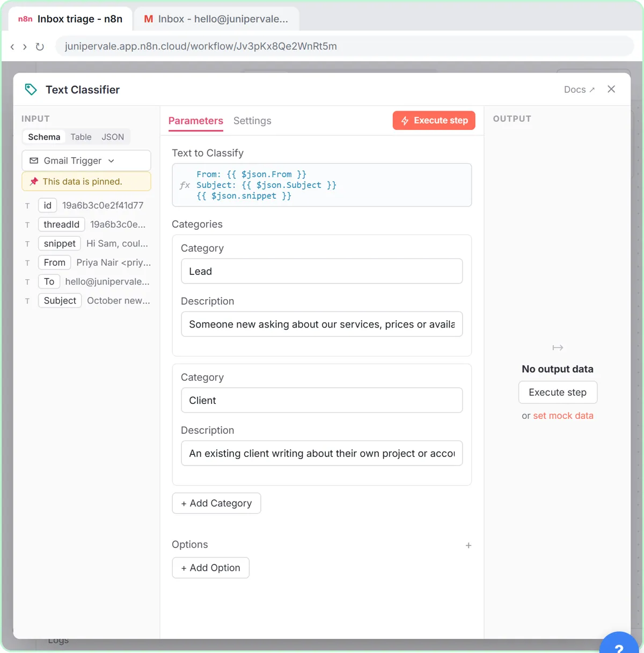The image size is (644, 653).
Task: Open the Docs link
Action: (x=579, y=90)
